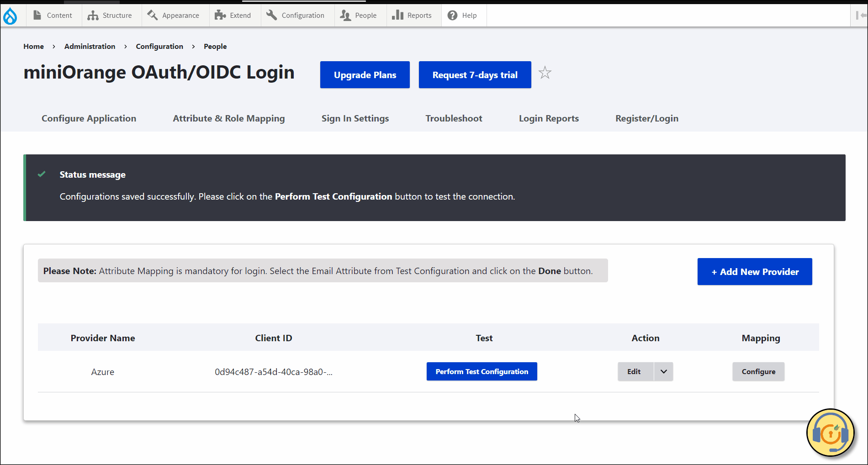
Task: Toggle the star to bookmark this page
Action: (545, 73)
